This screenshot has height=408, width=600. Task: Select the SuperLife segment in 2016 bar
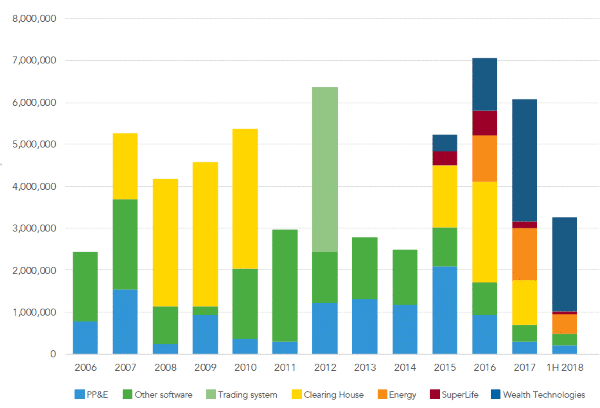coord(485,123)
